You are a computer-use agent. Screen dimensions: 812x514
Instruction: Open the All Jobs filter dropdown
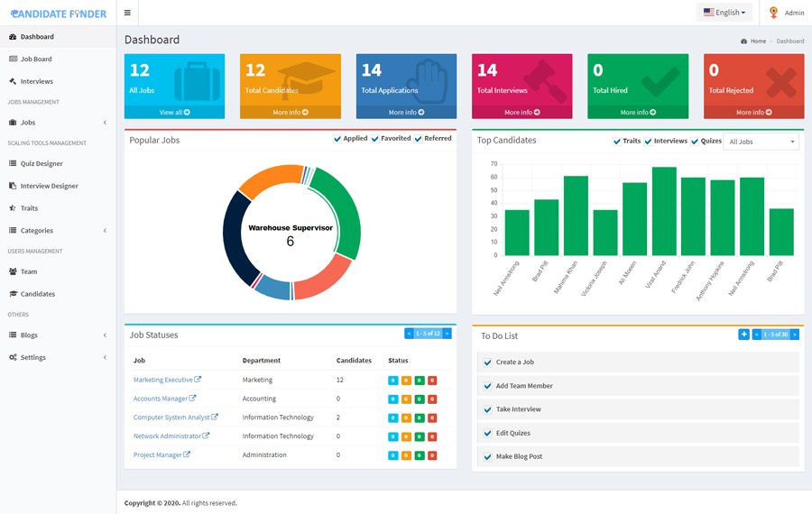point(761,142)
